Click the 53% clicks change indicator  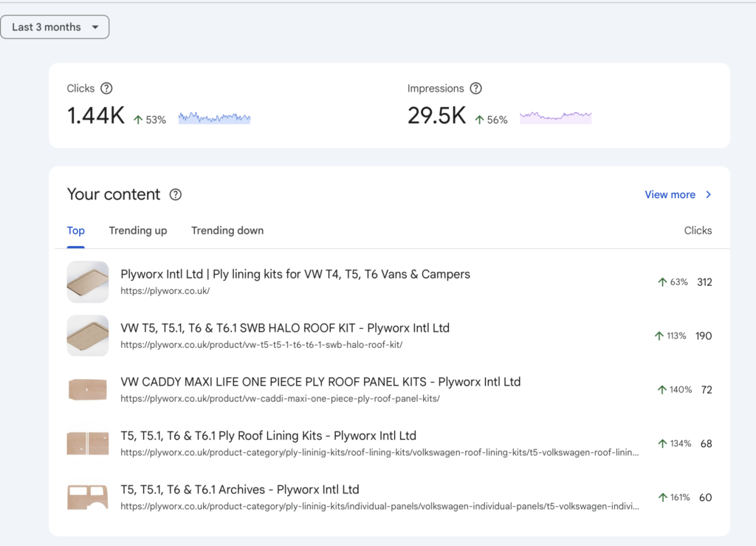[x=149, y=120]
